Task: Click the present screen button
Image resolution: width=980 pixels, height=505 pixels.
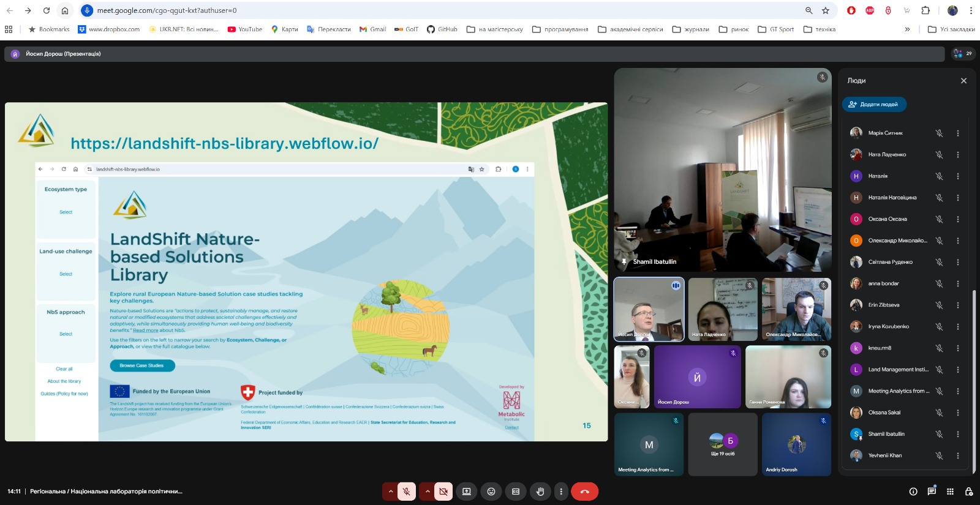Action: tap(467, 492)
